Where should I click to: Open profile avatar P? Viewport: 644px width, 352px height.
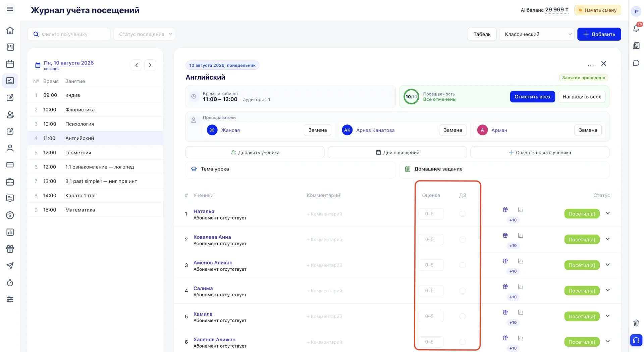point(636,11)
